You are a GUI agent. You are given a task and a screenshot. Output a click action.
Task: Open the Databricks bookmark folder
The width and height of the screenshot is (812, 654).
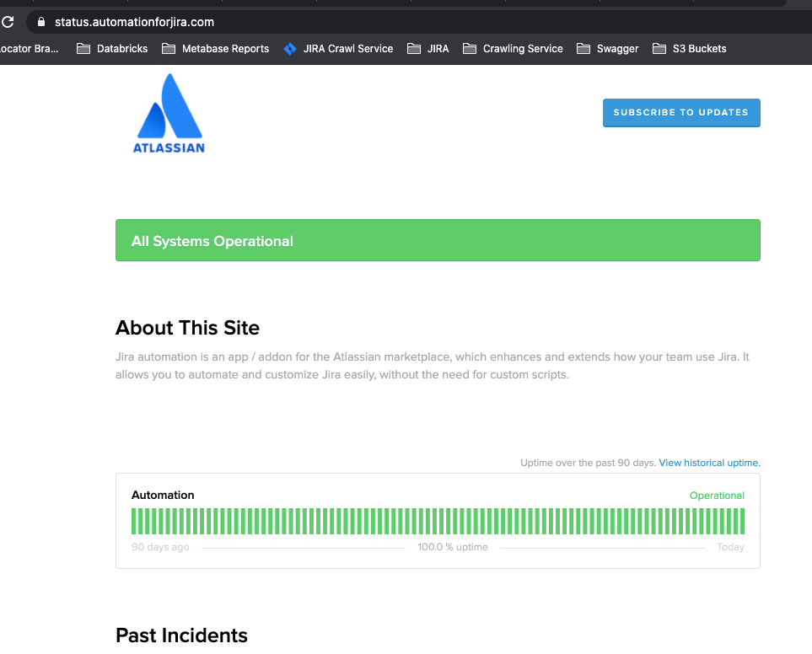point(112,49)
